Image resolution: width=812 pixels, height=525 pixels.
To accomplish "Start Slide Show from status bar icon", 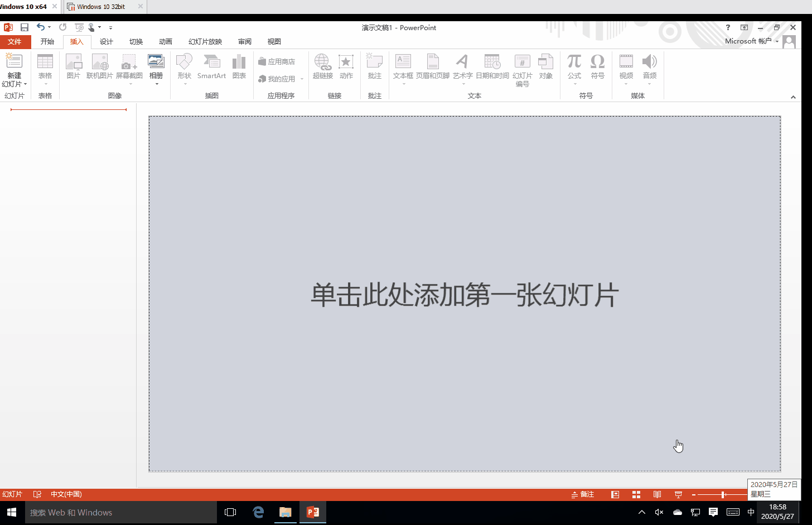I will click(x=679, y=494).
